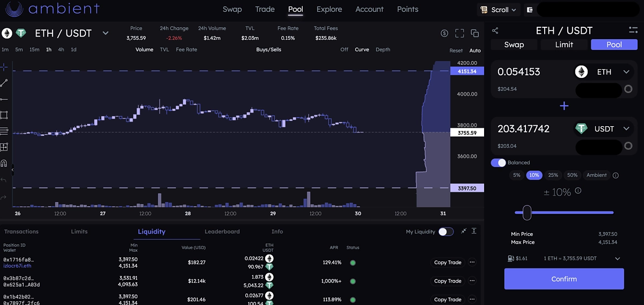The height and width of the screenshot is (305, 644).
Task: Select Depth liquidity display
Action: (x=383, y=49)
